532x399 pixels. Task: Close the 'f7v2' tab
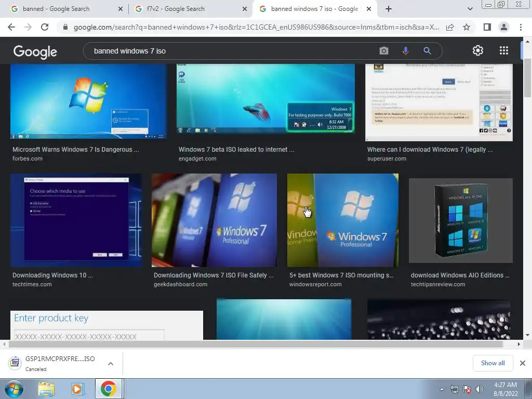[245, 9]
